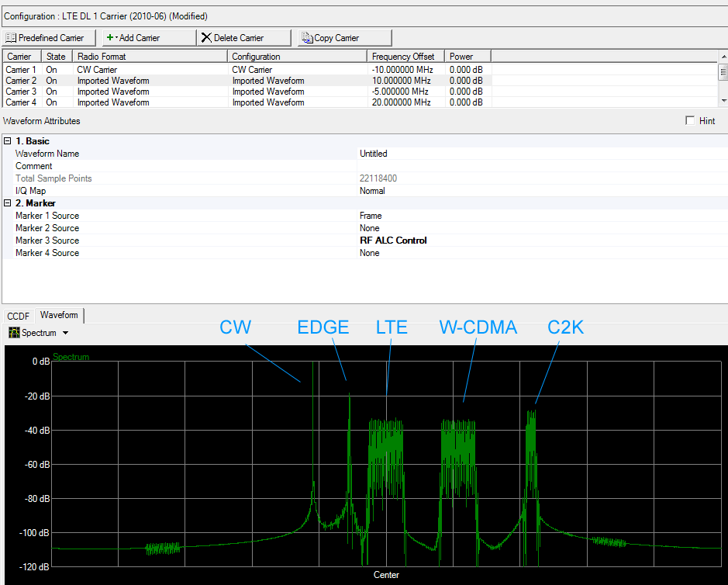The height and width of the screenshot is (585, 728).
Task: Select the Waveform tab
Action: pos(59,315)
